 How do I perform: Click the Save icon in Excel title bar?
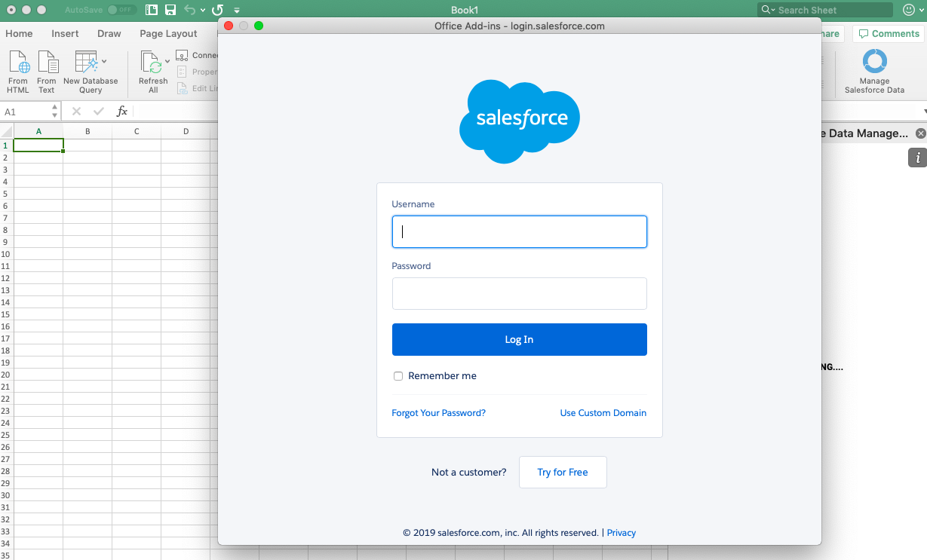pyautogui.click(x=170, y=10)
